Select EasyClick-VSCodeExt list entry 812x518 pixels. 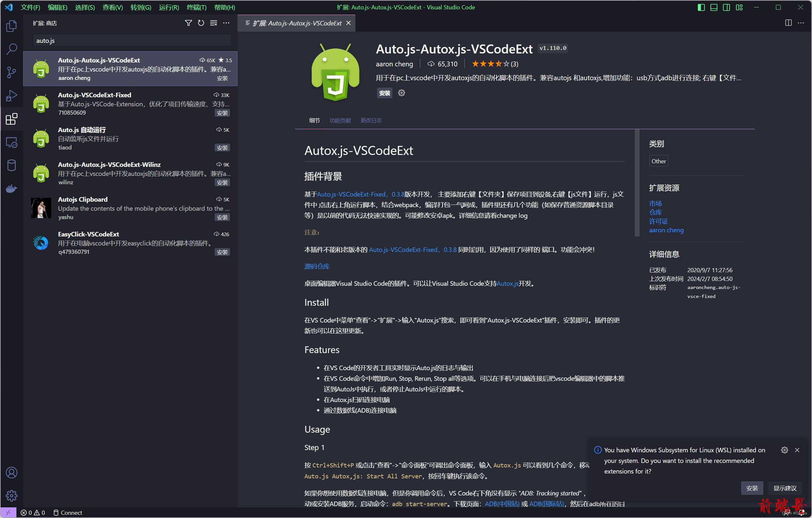130,243
